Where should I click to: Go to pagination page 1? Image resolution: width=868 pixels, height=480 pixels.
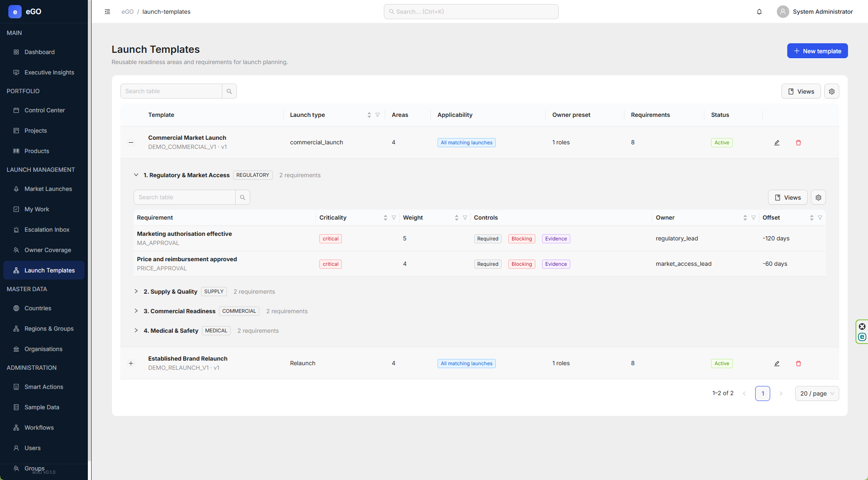pos(763,393)
